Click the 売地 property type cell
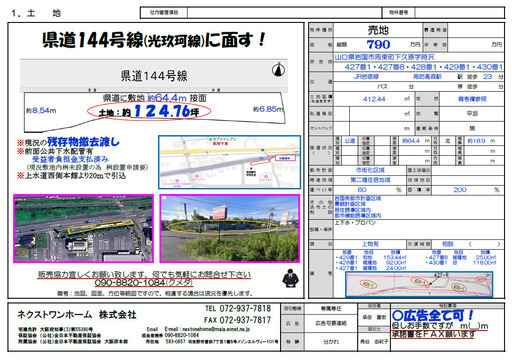Screen dimensions: 512x360 tap(378, 30)
